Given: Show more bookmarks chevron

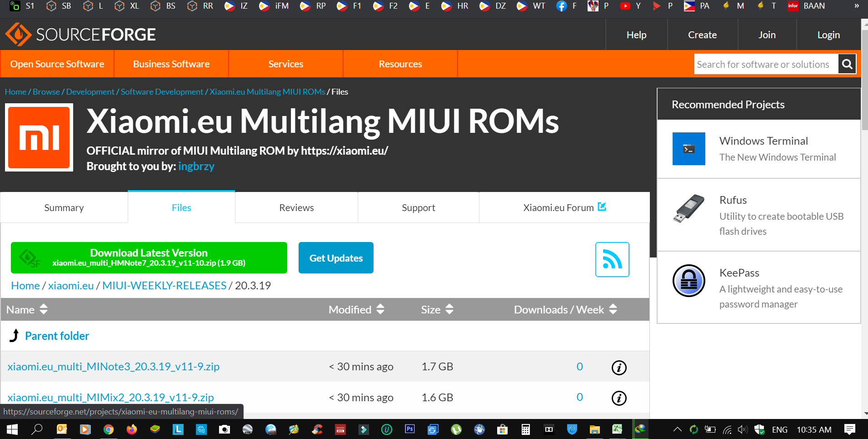Looking at the screenshot, I should (x=857, y=6).
